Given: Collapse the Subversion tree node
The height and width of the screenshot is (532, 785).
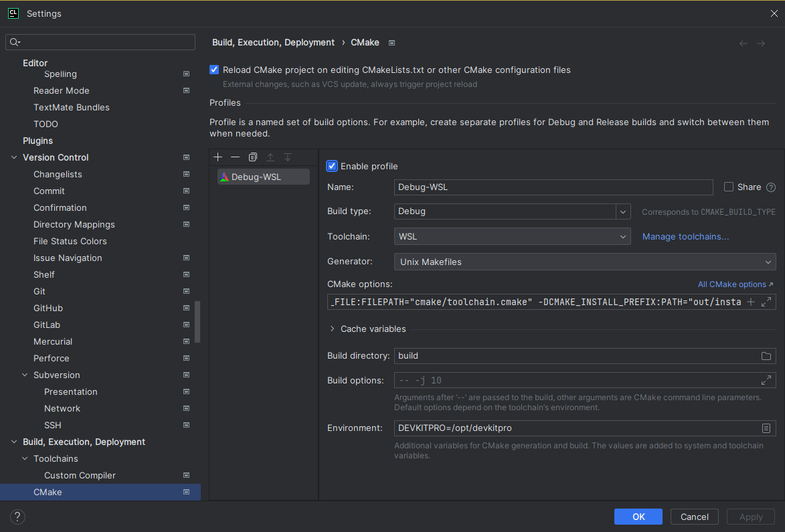Looking at the screenshot, I should pos(25,375).
